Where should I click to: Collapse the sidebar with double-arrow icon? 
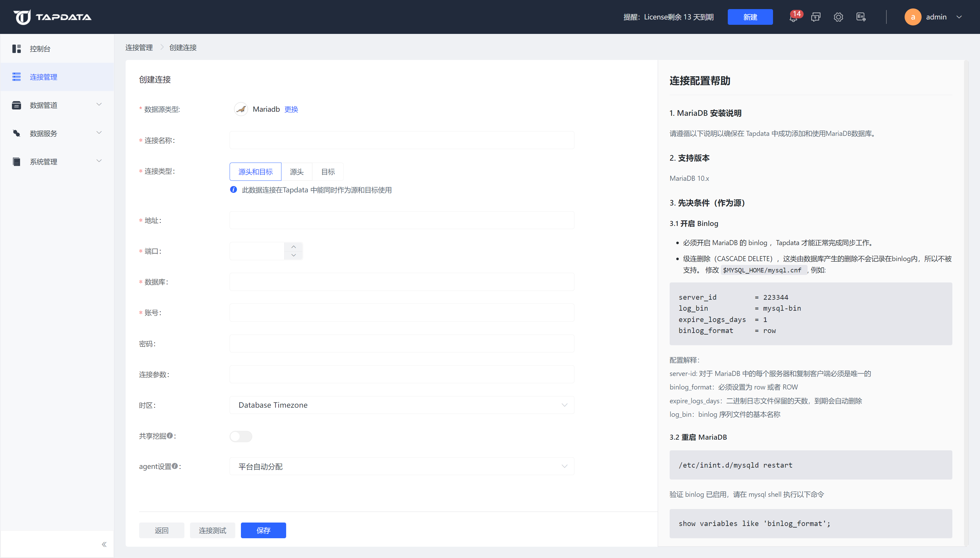[x=104, y=544]
